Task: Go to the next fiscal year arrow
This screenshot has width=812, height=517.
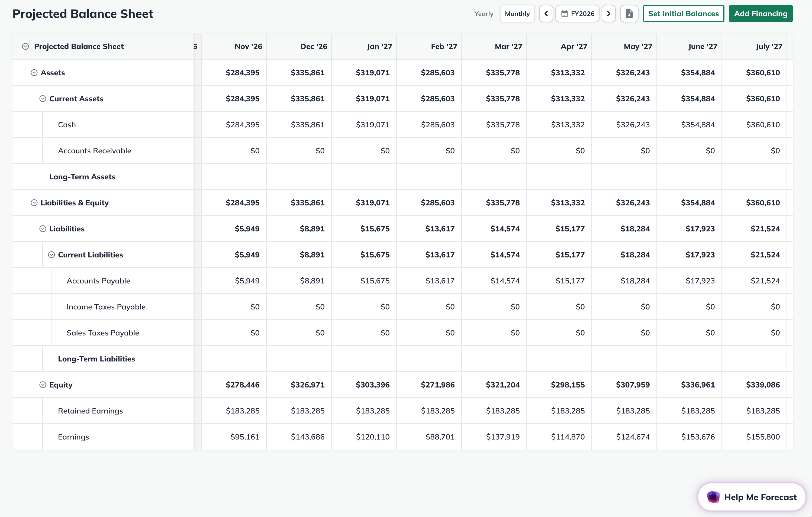Action: (x=608, y=14)
